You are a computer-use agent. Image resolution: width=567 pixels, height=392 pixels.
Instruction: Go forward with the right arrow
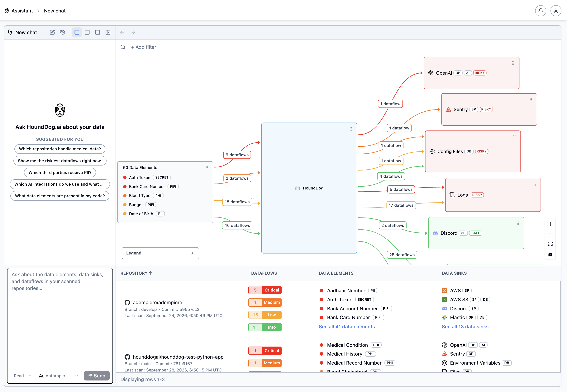[133, 32]
